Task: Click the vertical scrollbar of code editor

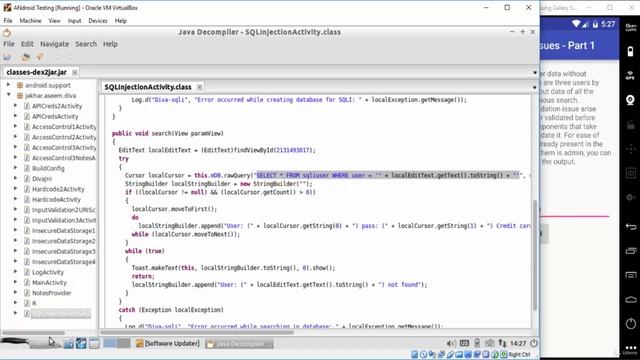Action: (x=535, y=255)
